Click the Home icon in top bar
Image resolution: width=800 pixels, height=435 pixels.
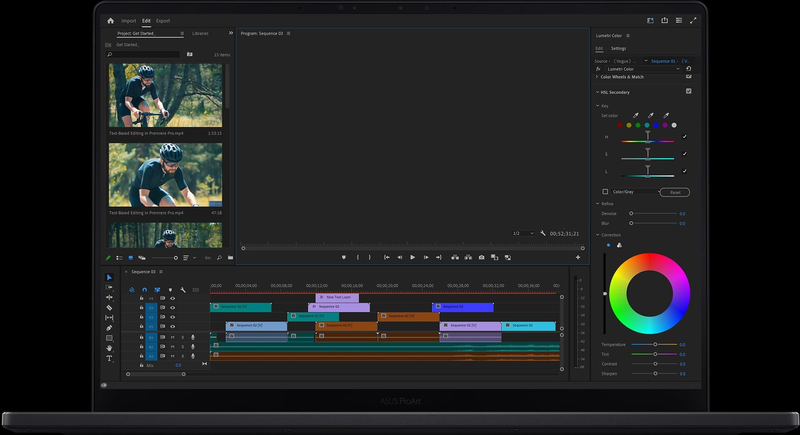pyautogui.click(x=111, y=20)
